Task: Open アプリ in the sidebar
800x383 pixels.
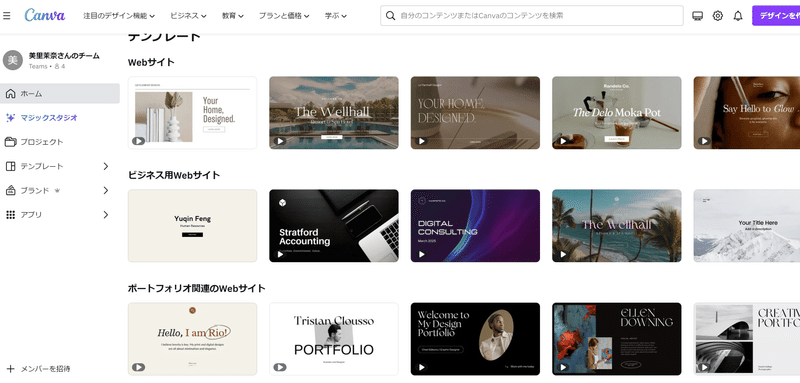Action: coord(60,215)
